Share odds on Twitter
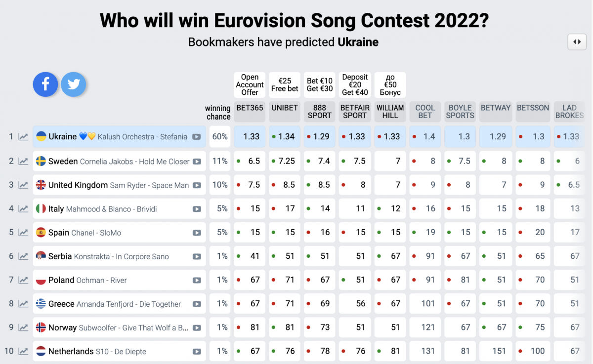The image size is (593, 364). coord(74,84)
